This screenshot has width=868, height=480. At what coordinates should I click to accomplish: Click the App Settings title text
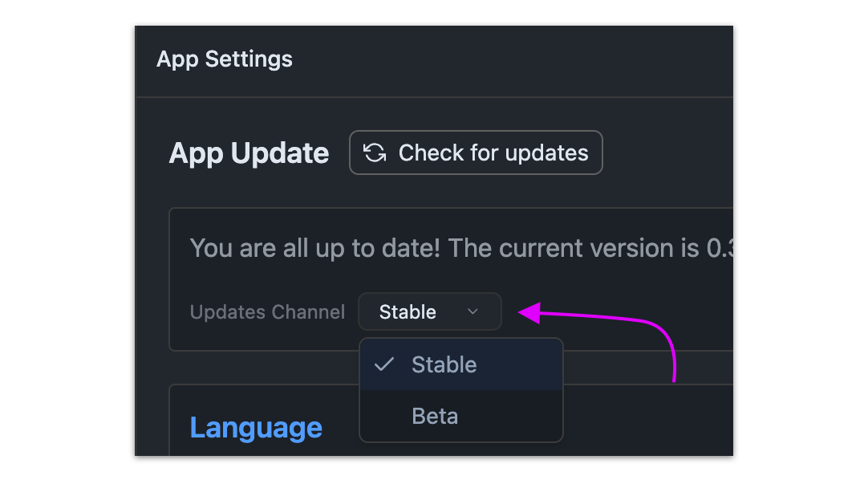(225, 59)
